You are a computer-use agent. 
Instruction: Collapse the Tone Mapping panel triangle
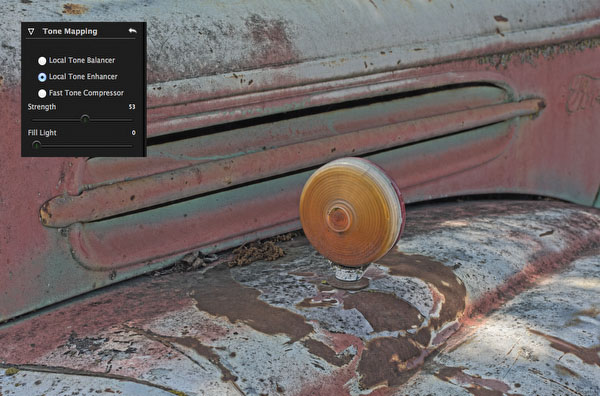(x=31, y=32)
